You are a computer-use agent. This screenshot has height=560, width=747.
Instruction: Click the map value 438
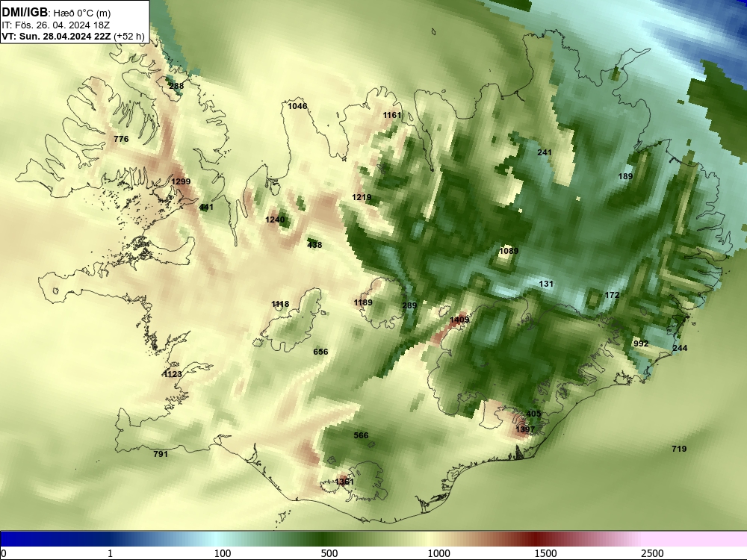pos(314,245)
